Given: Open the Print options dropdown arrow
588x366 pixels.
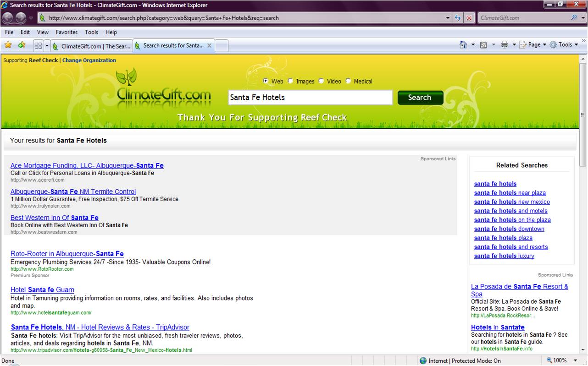Looking at the screenshot, I should [x=514, y=45].
